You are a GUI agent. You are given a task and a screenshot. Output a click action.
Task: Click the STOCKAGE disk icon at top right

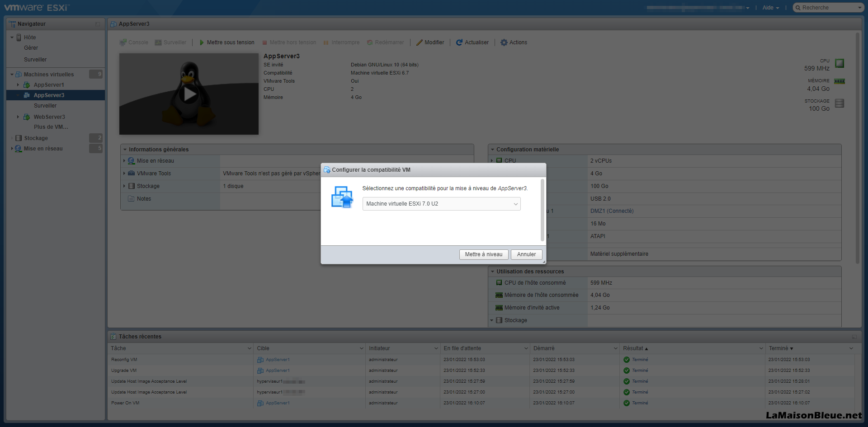[x=840, y=103]
